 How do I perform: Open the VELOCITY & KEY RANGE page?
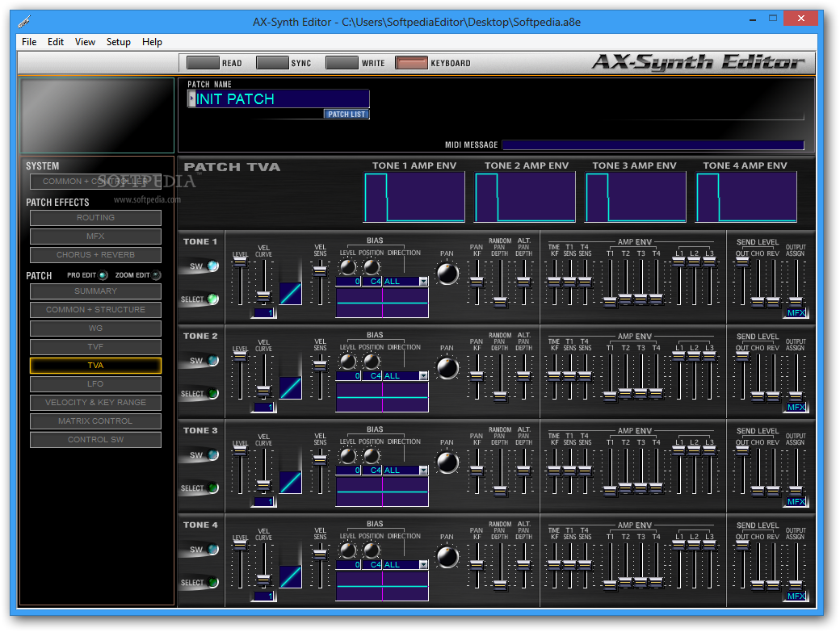pyautogui.click(x=95, y=403)
